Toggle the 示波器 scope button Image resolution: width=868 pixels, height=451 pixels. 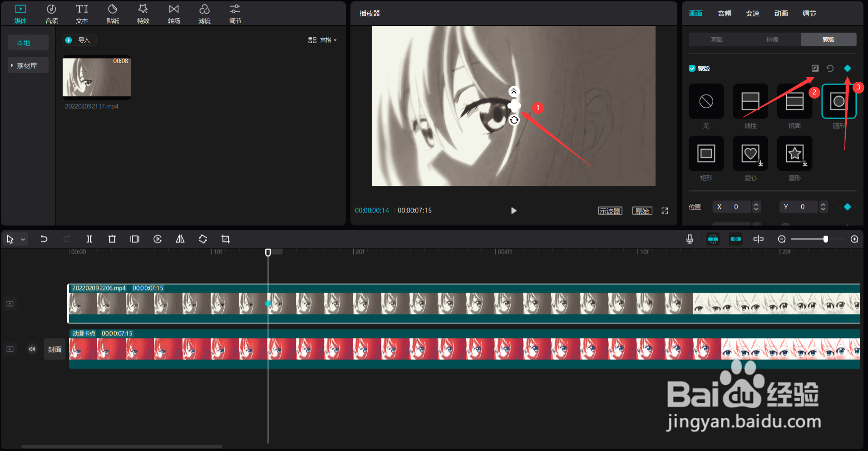click(x=610, y=211)
